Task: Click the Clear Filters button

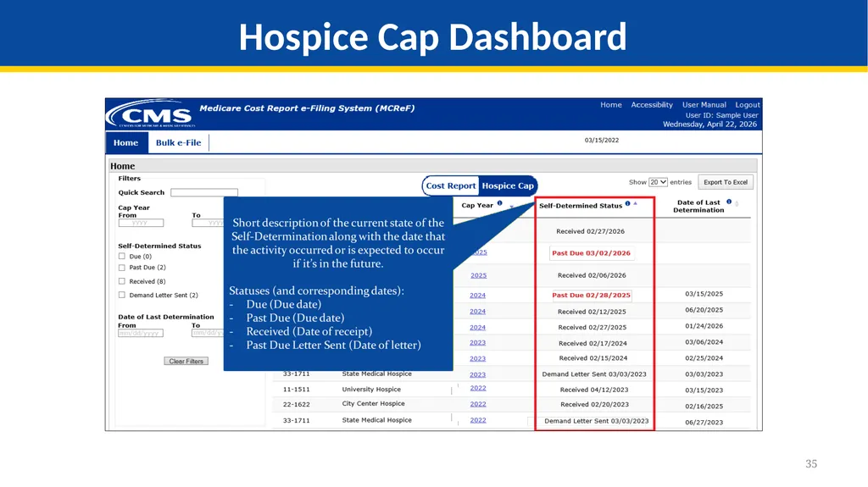Action: pyautogui.click(x=186, y=362)
